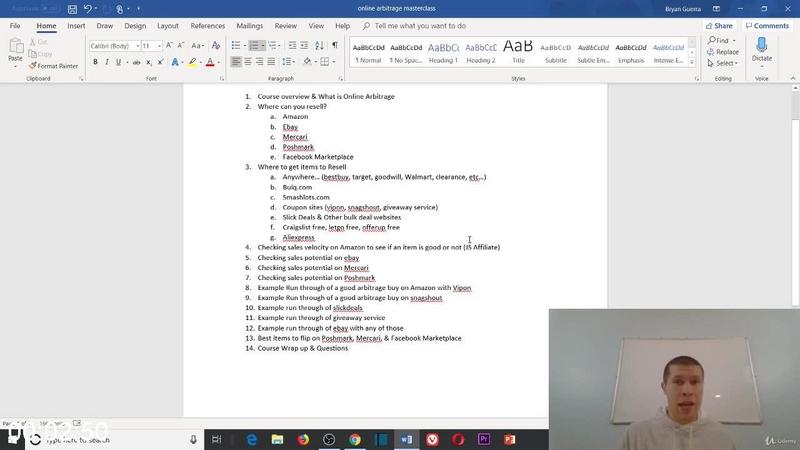
Task: Toggle subscript formatting
Action: (148, 62)
